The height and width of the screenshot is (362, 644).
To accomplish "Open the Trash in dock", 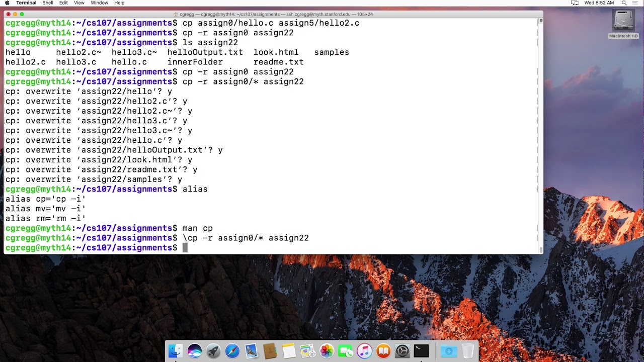I will tap(468, 351).
